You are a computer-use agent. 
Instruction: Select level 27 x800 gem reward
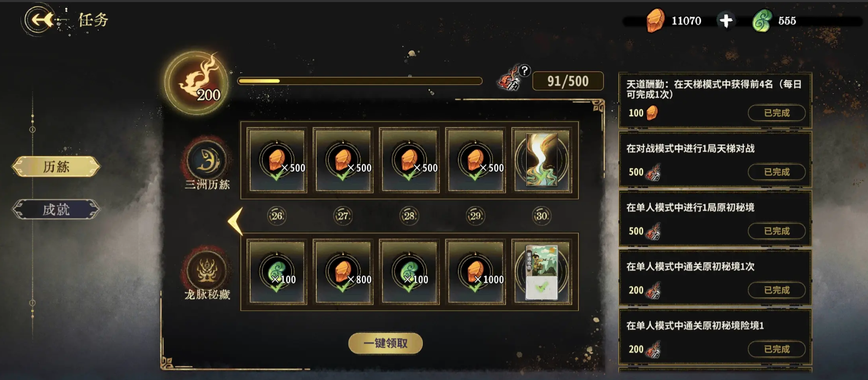point(343,272)
